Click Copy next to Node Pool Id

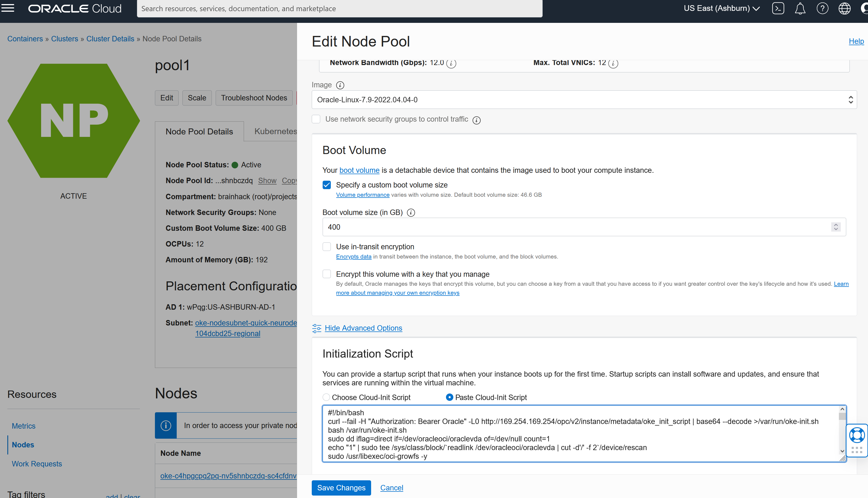pos(289,181)
